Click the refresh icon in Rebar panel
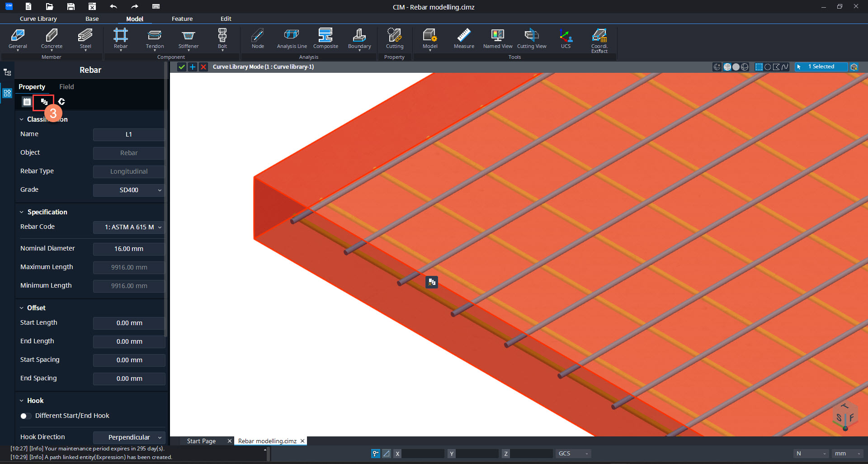 pos(61,102)
